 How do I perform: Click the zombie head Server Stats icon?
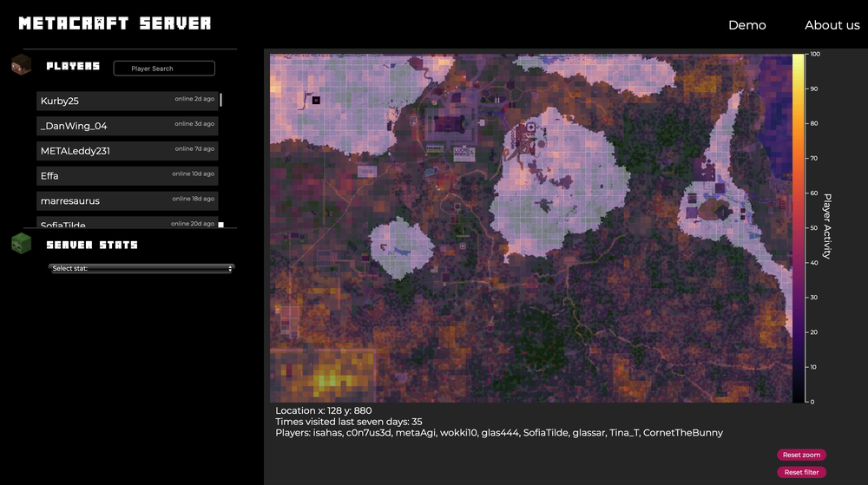(x=21, y=244)
